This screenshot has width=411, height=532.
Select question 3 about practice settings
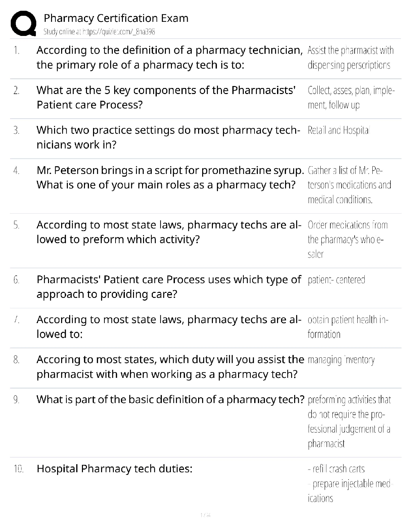[168, 137]
